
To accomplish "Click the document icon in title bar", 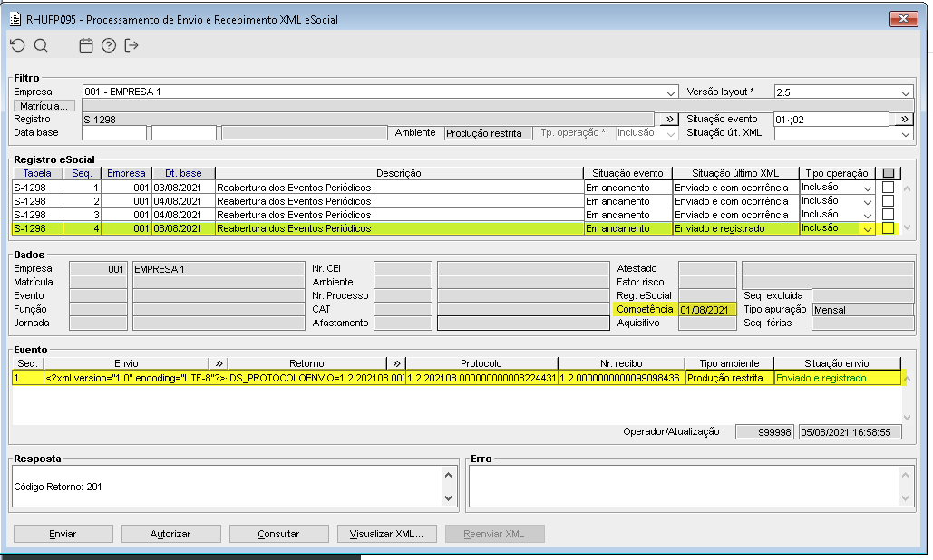I will [x=16, y=19].
